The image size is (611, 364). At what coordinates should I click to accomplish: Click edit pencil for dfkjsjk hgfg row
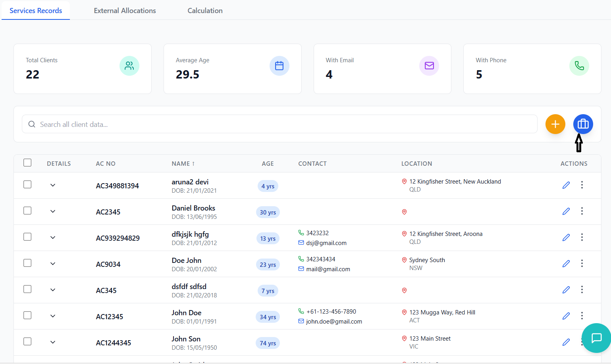click(x=566, y=238)
